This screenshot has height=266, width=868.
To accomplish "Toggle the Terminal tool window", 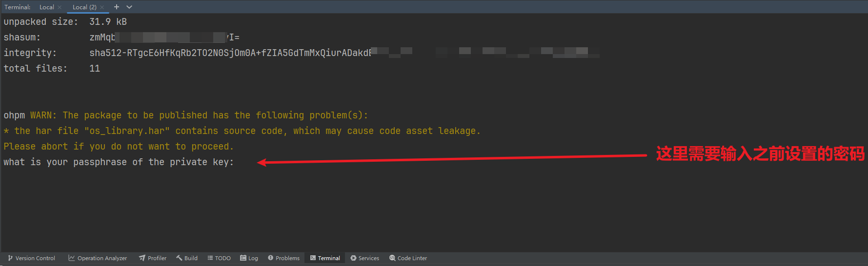I will [x=325, y=258].
